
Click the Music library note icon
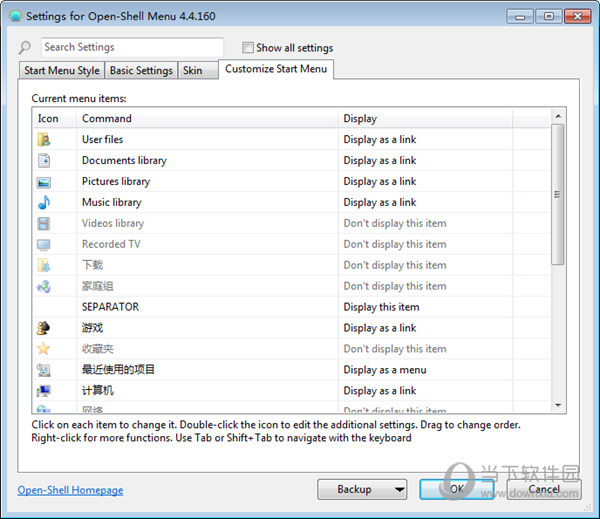tap(44, 202)
